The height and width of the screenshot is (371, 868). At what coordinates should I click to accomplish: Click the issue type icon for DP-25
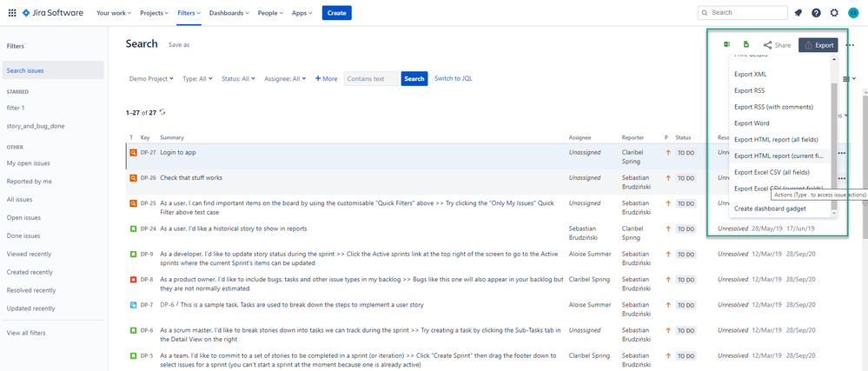click(133, 203)
